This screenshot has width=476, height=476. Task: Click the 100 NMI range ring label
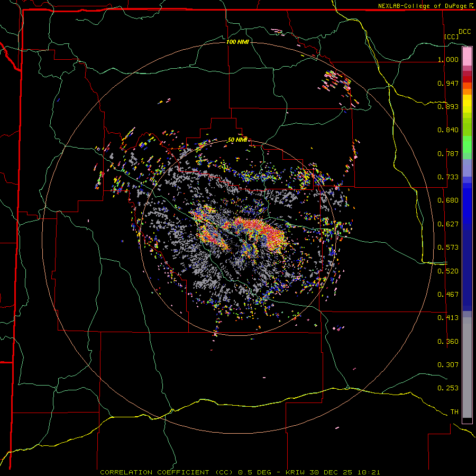click(x=237, y=42)
